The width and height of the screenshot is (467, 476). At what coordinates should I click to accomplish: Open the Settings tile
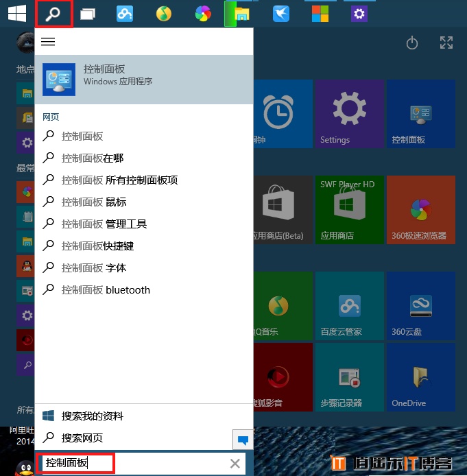point(350,114)
